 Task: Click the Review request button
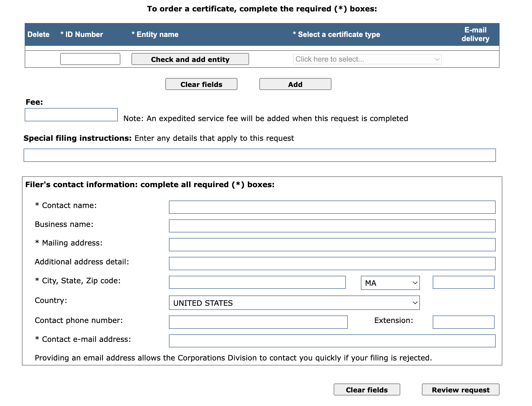tap(460, 390)
